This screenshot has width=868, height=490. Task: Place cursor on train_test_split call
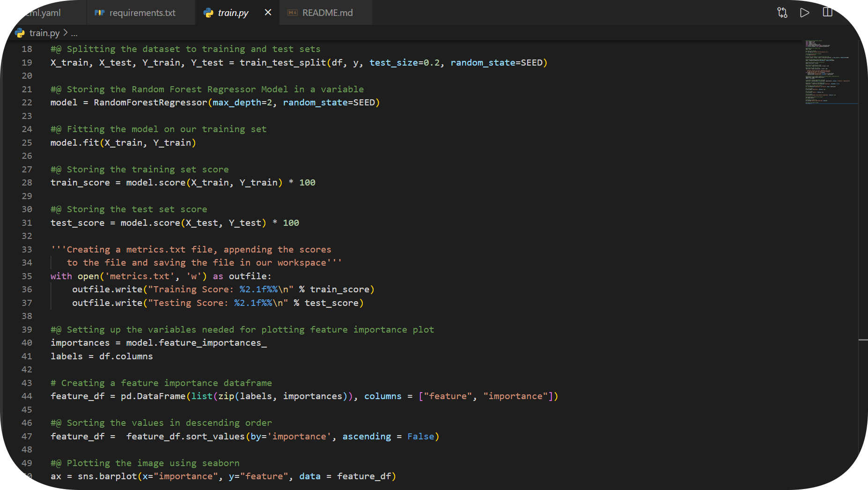(283, 62)
